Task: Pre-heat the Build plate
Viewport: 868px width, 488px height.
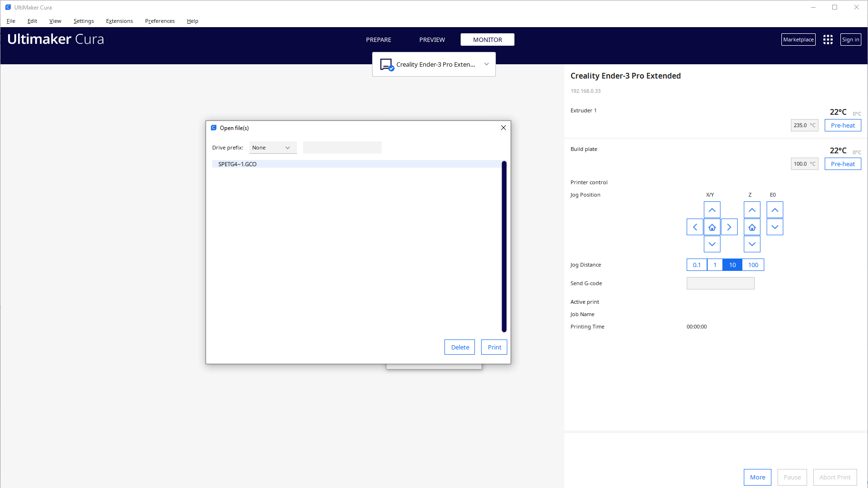Action: 843,164
